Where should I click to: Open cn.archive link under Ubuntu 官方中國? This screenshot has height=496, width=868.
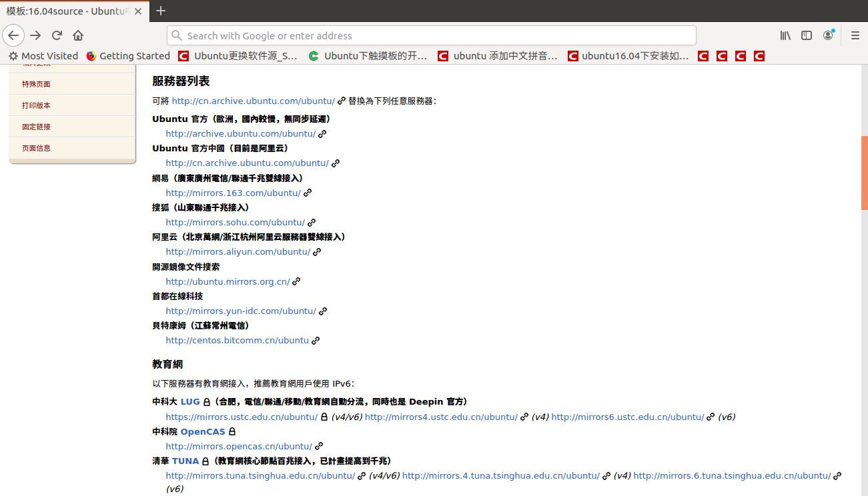(x=247, y=163)
